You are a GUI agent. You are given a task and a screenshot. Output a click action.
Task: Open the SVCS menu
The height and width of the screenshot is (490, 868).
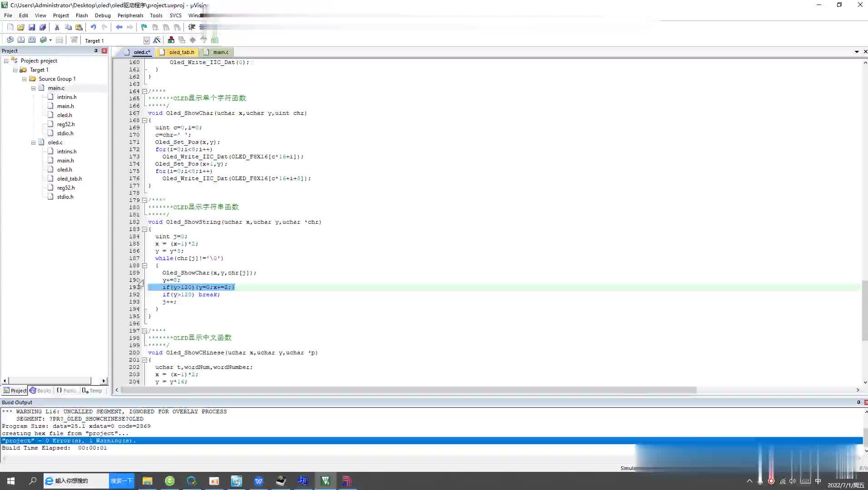176,15
